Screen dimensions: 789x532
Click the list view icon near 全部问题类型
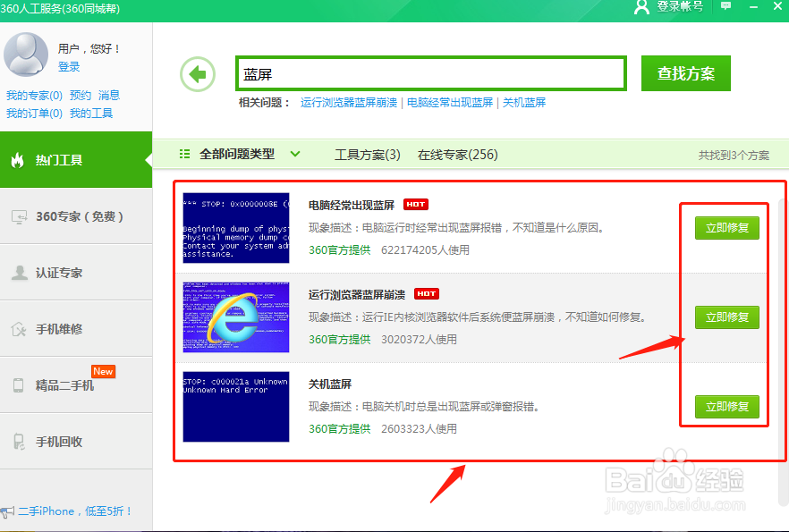coord(185,154)
